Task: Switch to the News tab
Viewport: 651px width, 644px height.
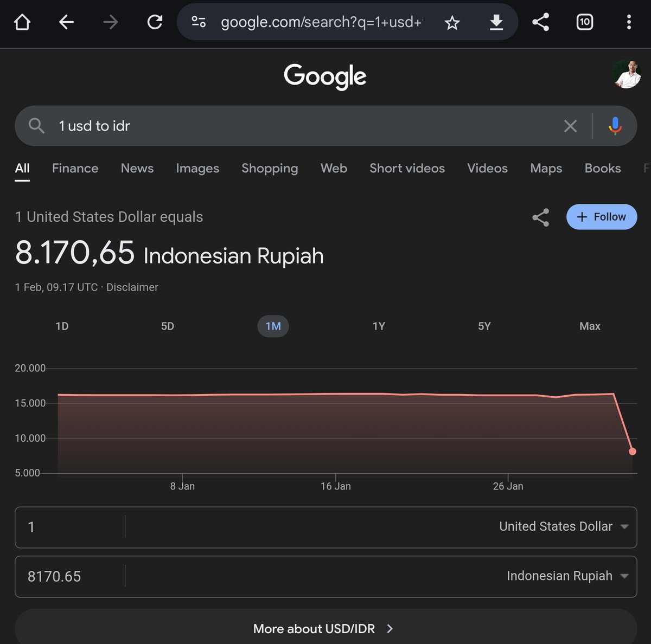Action: tap(137, 168)
